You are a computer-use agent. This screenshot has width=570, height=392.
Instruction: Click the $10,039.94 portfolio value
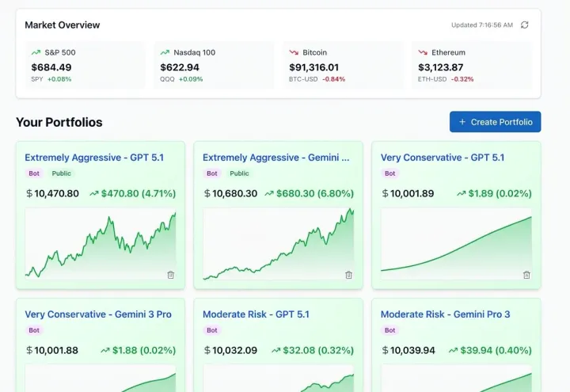tap(408, 351)
